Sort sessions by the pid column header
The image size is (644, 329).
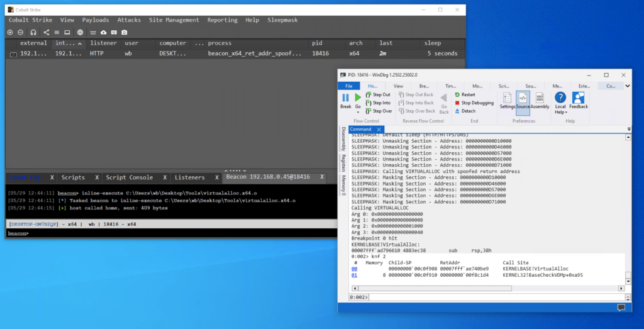point(317,43)
